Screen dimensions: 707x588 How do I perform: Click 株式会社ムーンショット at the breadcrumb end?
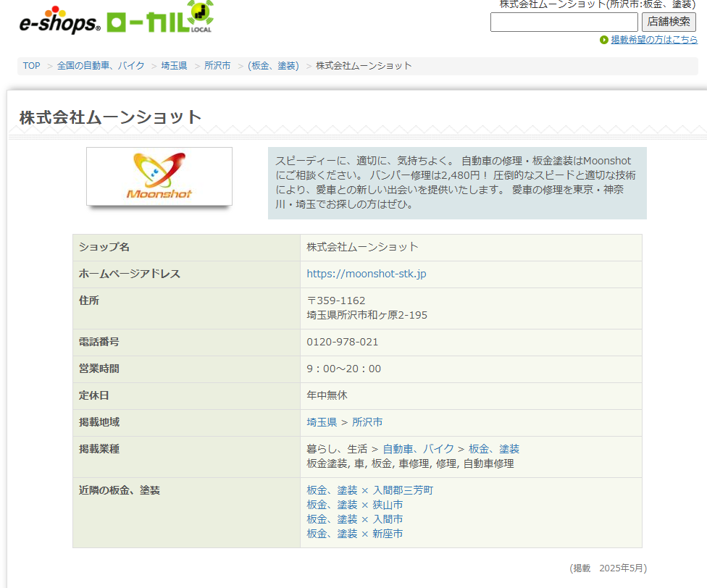coord(364,66)
